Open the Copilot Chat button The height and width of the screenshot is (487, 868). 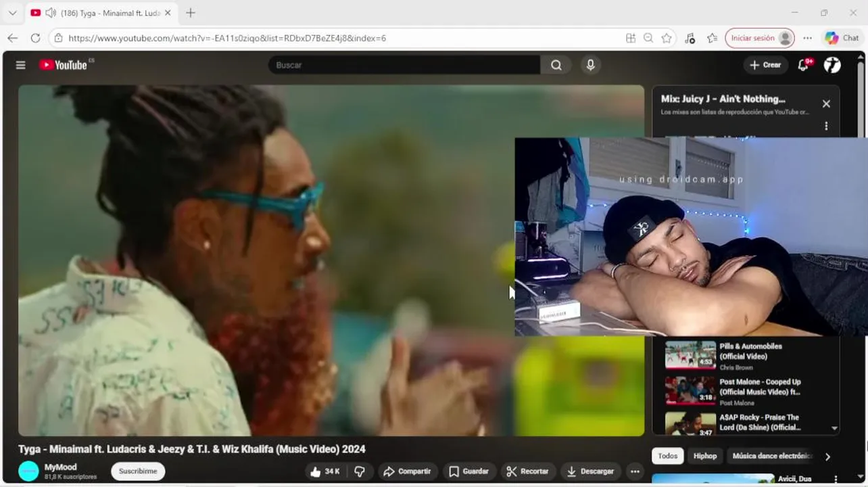(842, 38)
